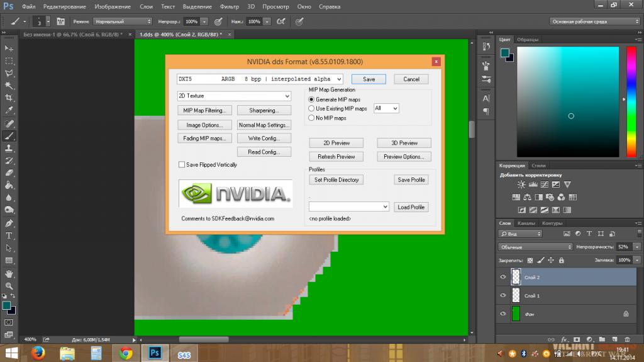Select the No MIP maps option
Screen dimensions: 644x362
[x=311, y=118]
